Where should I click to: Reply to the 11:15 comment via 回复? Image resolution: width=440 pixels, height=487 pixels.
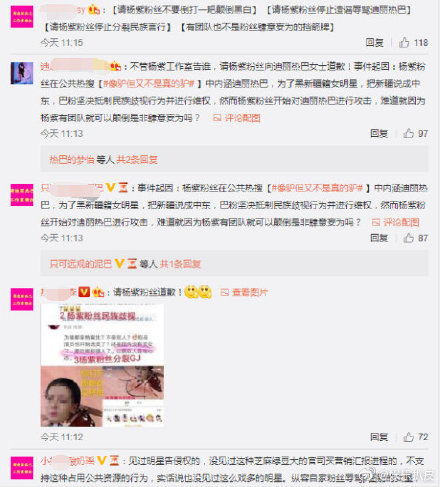coord(374,42)
